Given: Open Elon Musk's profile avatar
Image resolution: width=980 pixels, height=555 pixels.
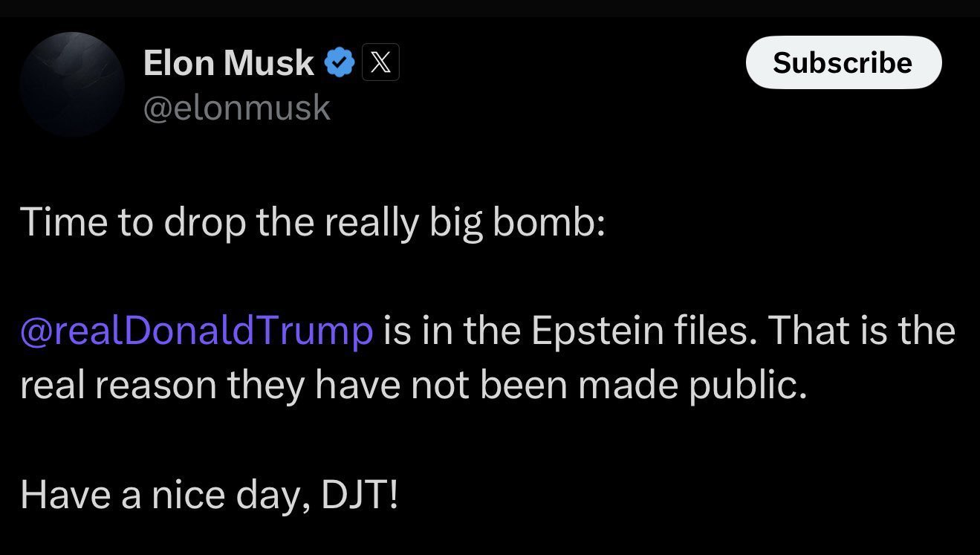Looking at the screenshot, I should [72, 84].
